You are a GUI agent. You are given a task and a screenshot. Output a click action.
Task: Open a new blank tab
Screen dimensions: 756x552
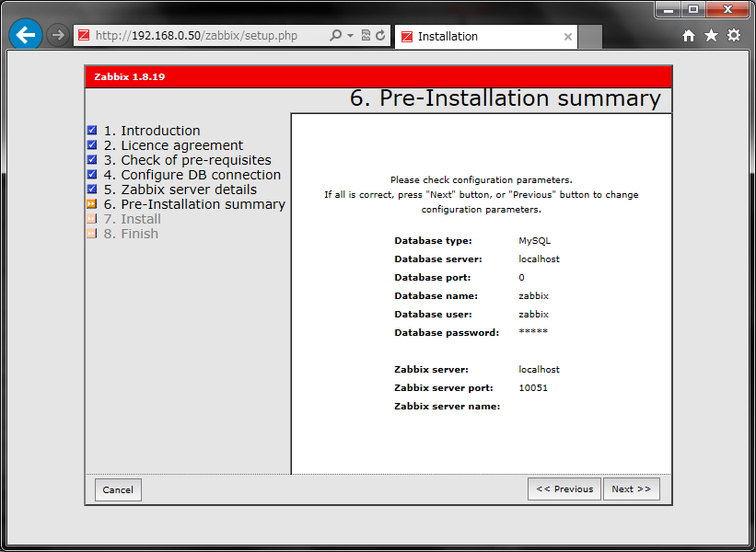click(x=590, y=37)
